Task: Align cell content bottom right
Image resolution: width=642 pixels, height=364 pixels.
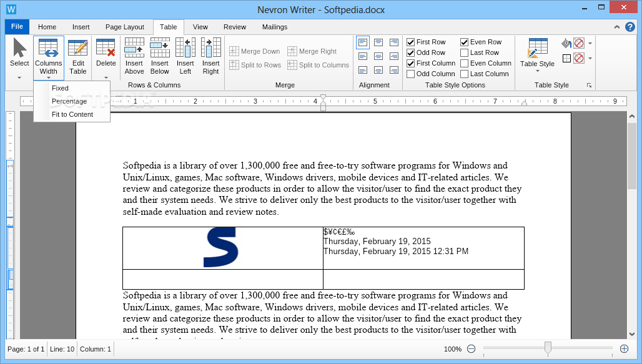Action: [394, 70]
